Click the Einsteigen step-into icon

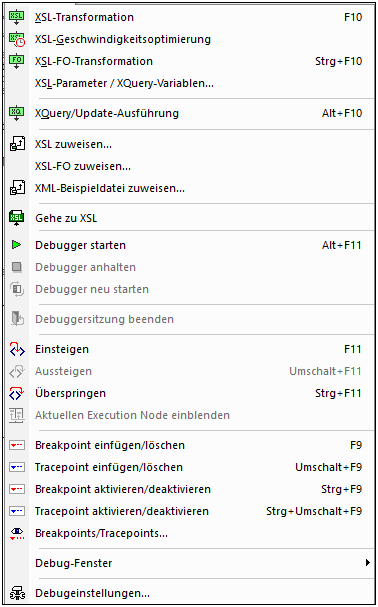pos(17,349)
